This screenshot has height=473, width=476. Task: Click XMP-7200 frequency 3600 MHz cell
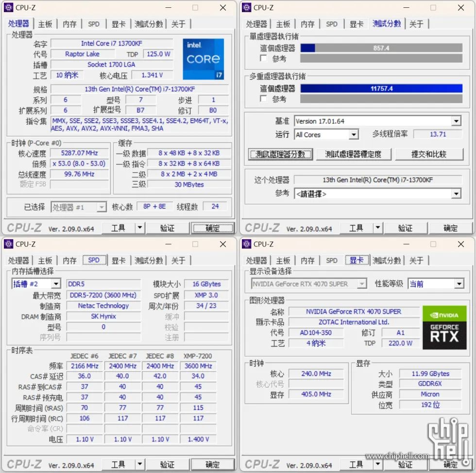tap(198, 366)
